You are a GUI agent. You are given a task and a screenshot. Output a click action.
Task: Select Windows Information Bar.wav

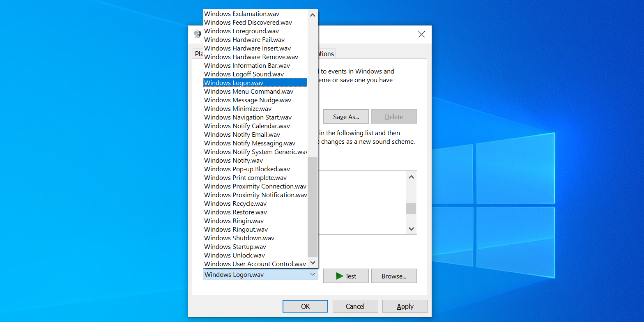255,66
